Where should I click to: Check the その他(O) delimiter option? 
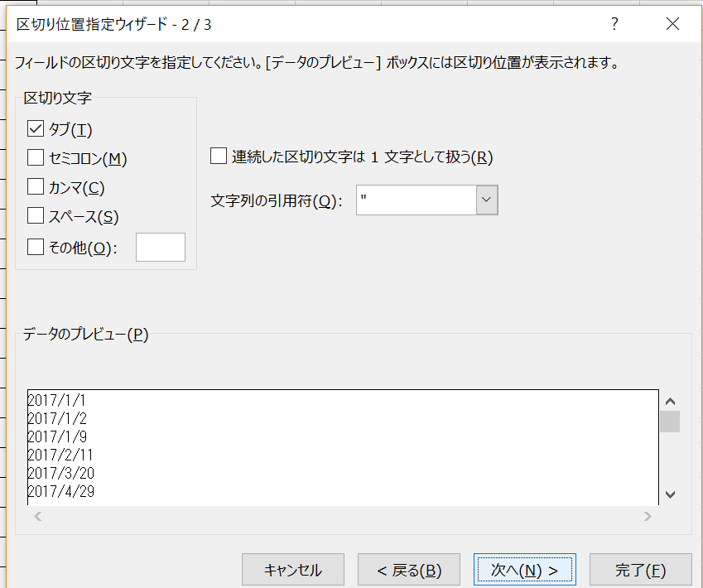(x=35, y=247)
